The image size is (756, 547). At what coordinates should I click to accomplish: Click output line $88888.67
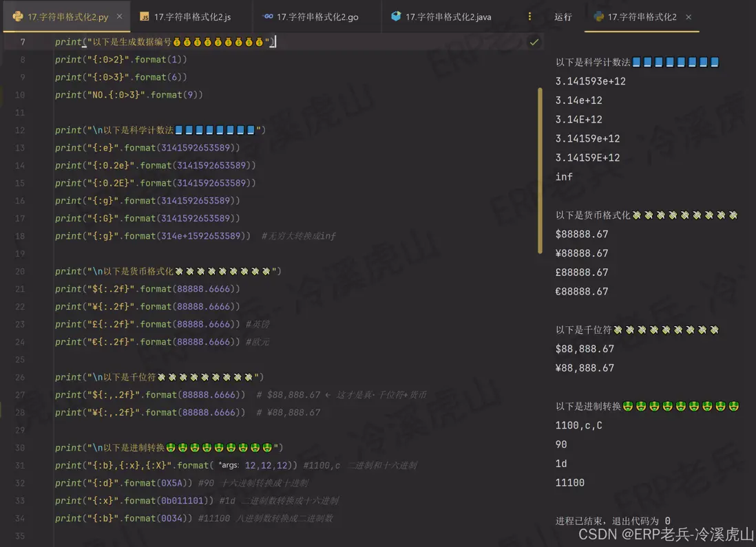click(582, 234)
